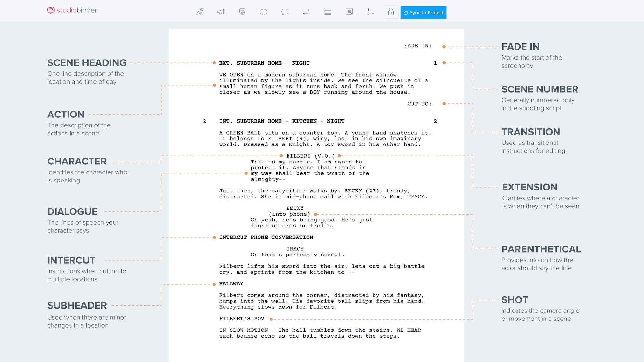
Task: Select the dialogue formatting tool icon
Action: pos(284,12)
